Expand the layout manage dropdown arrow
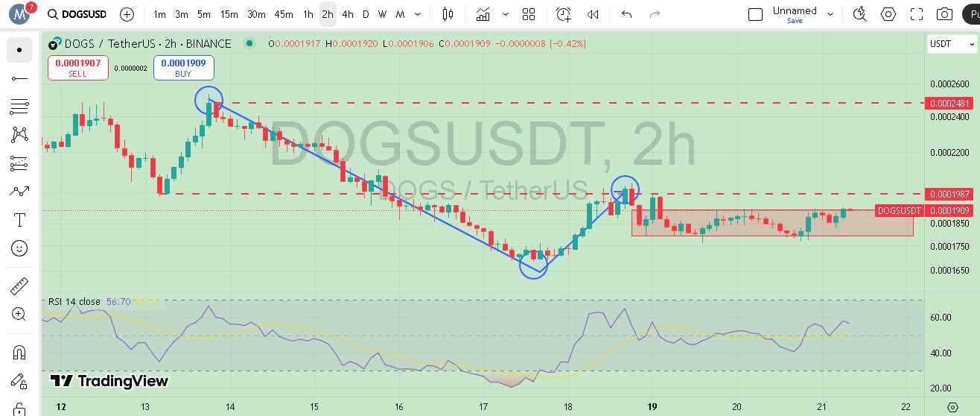 [x=830, y=14]
